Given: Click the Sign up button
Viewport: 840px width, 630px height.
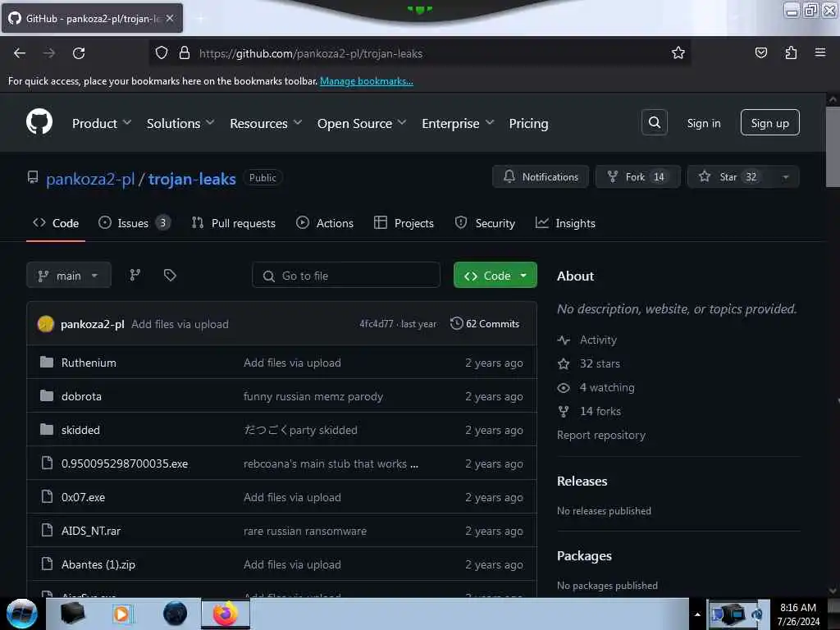Looking at the screenshot, I should [769, 123].
